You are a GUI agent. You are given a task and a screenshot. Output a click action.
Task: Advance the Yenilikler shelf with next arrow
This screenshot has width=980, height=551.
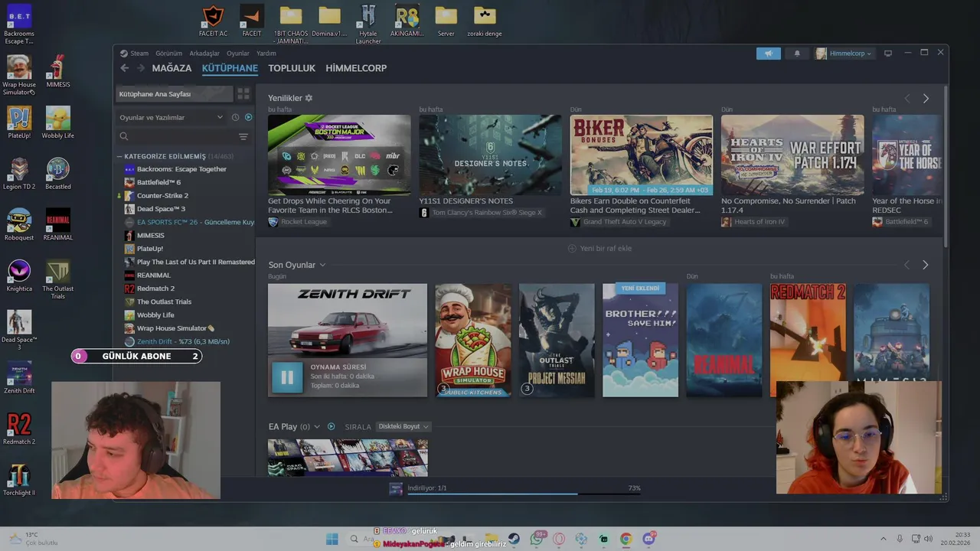(x=926, y=98)
